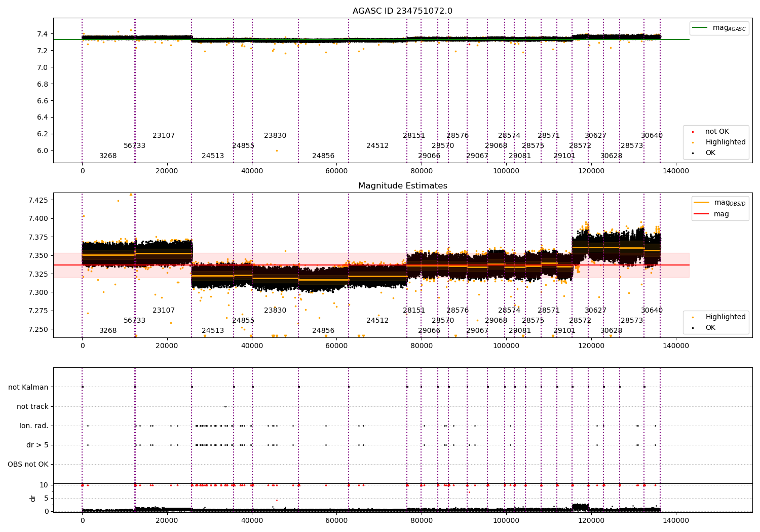Click obsid label 56733 in Magnitude Estimates plot
Viewport: 760px width, 532px height.
point(135,321)
